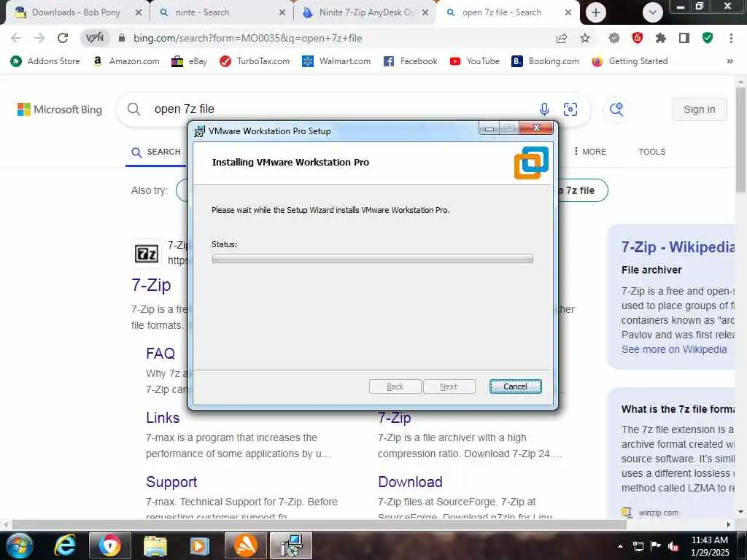
Task: Click the browser forward arrow
Action: [39, 38]
